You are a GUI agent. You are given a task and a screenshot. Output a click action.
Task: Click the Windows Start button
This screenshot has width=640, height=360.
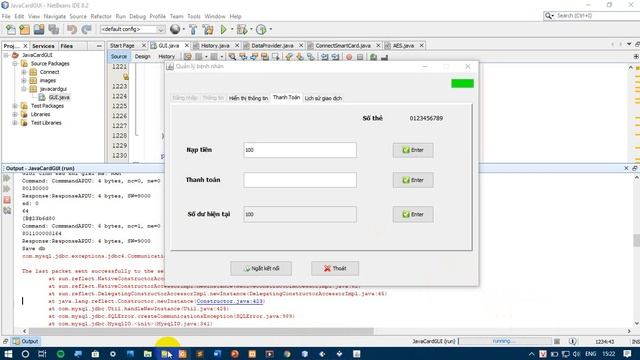(8, 354)
